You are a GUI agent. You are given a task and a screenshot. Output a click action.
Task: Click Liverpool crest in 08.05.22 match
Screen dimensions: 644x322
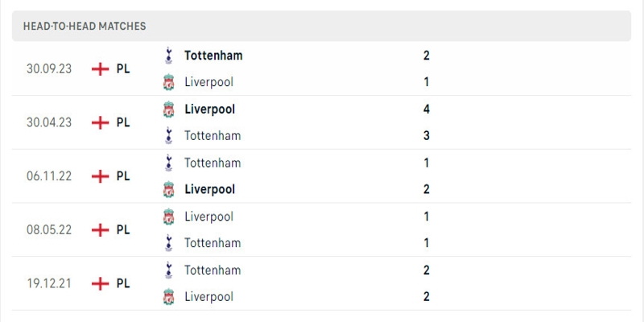168,217
